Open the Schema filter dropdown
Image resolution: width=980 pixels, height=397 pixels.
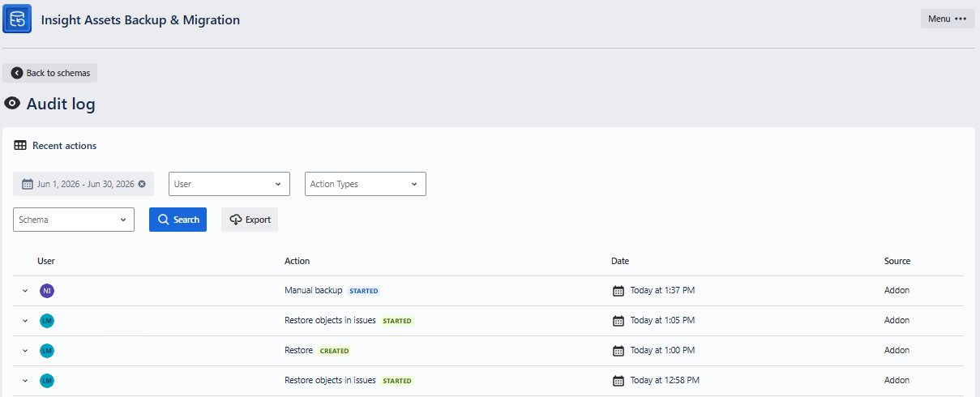click(74, 220)
